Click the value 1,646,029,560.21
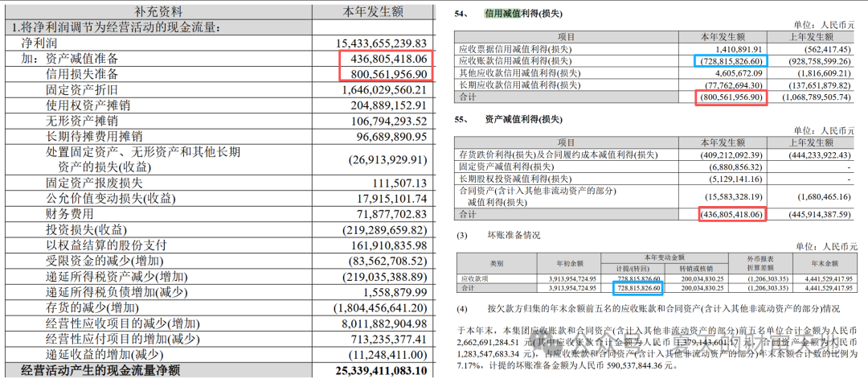 coord(385,90)
